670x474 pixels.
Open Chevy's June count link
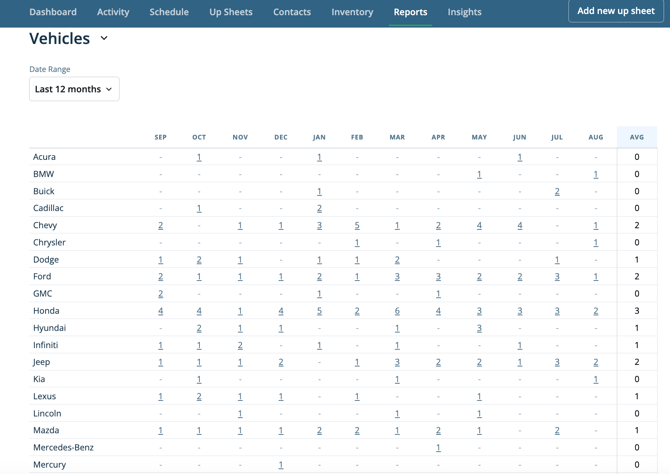[520, 226]
